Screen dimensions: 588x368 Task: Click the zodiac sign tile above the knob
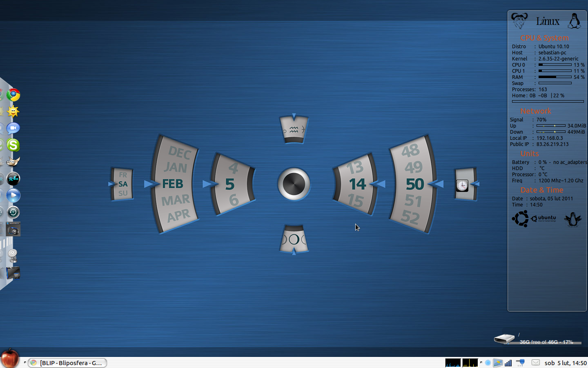[x=294, y=130]
